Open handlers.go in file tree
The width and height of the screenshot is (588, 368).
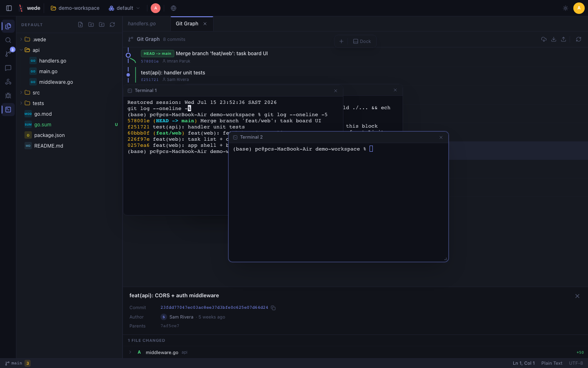tap(69, 61)
